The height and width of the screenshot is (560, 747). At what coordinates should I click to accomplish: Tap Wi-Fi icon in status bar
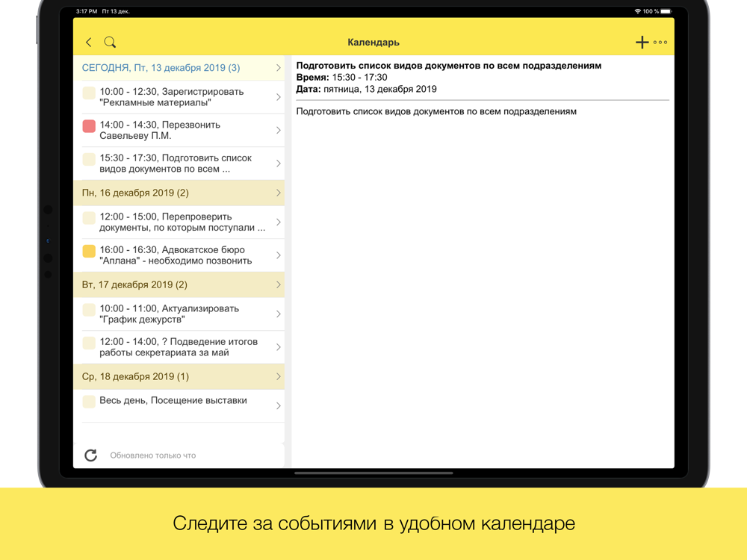[637, 11]
